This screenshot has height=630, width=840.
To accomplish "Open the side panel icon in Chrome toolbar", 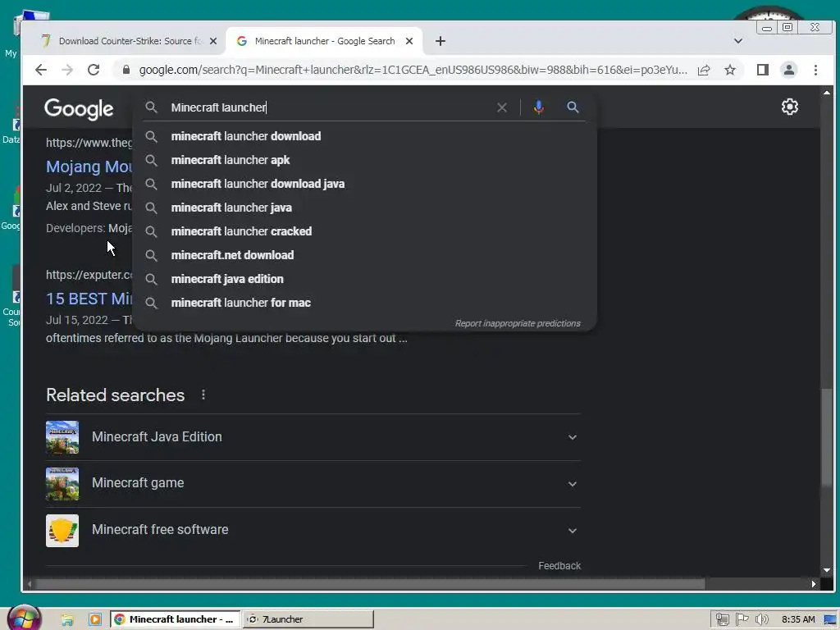I will click(763, 70).
